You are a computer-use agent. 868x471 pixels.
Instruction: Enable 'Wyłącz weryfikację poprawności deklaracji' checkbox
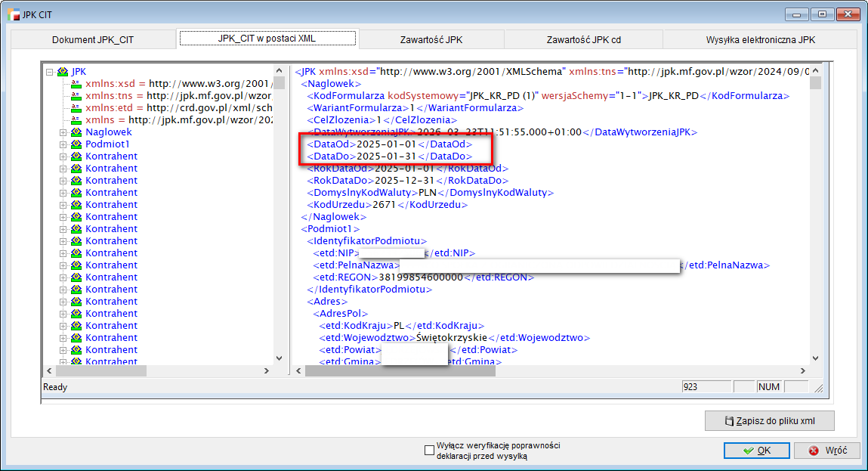click(x=430, y=451)
